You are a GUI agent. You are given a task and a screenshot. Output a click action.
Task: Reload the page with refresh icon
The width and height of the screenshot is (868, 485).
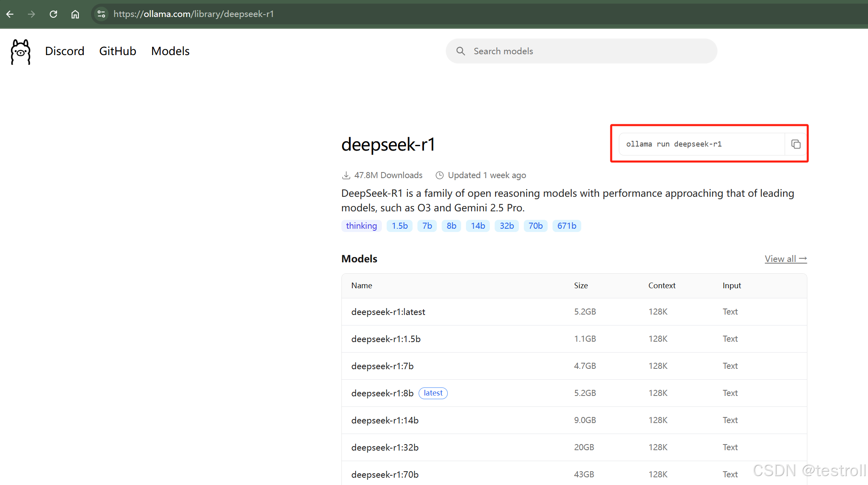(53, 14)
